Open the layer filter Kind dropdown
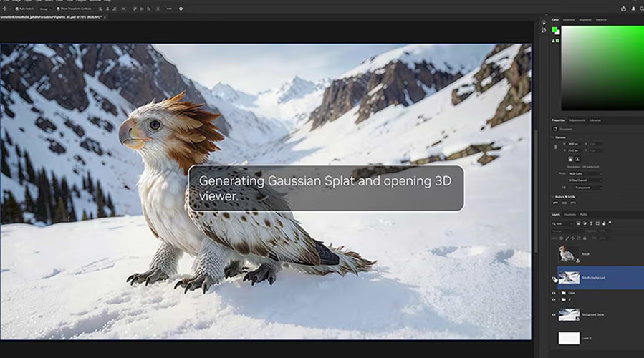This screenshot has height=358, width=644. [562, 223]
